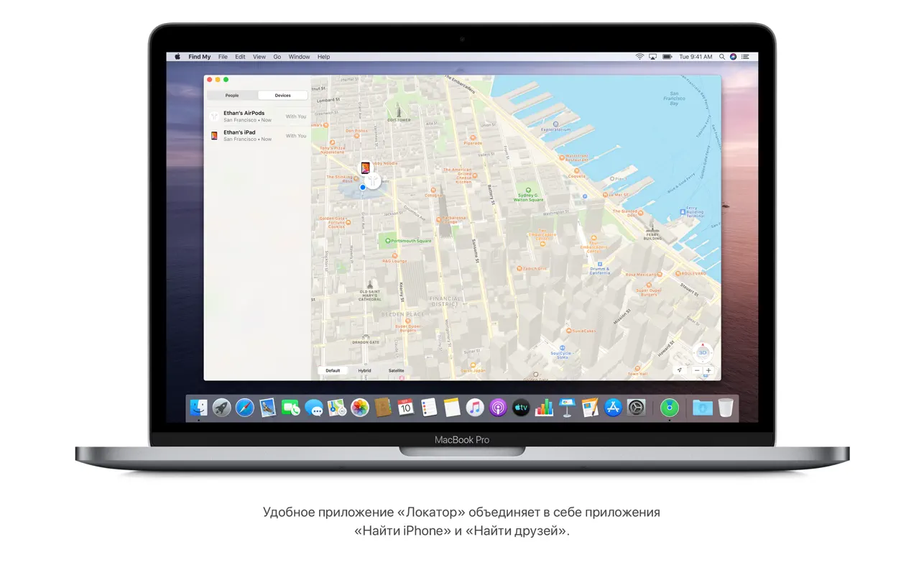Open the Apple menu
The height and width of the screenshot is (578, 924).
click(177, 57)
